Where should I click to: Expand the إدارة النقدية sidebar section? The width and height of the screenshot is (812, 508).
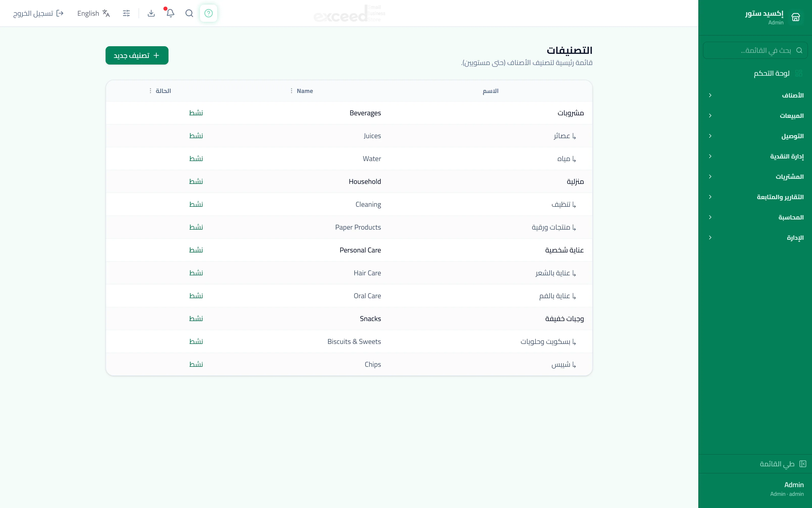755,156
